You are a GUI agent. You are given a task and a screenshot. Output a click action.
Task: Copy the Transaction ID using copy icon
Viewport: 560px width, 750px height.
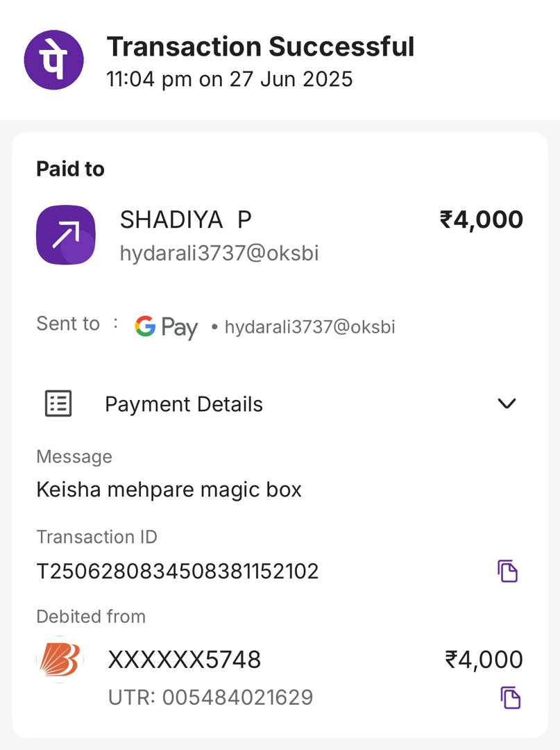pos(508,571)
